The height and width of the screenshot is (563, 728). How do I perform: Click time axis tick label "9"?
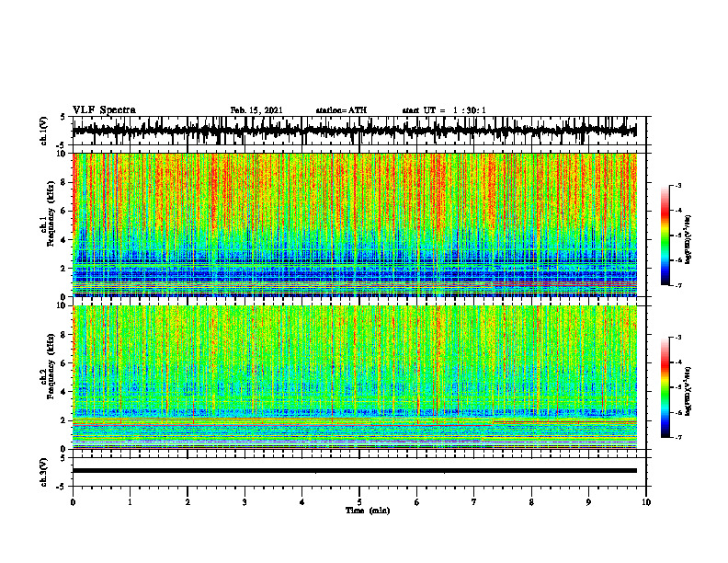click(588, 502)
